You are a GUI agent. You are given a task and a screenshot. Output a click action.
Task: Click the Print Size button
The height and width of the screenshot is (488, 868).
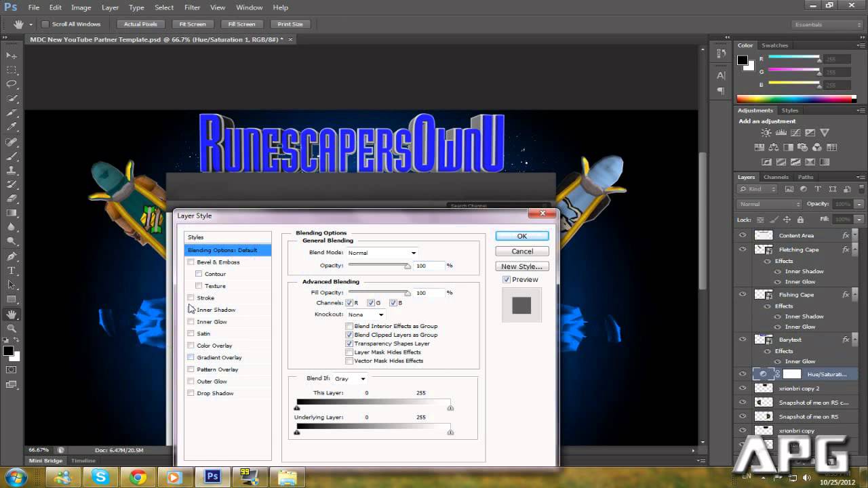pyautogui.click(x=290, y=24)
